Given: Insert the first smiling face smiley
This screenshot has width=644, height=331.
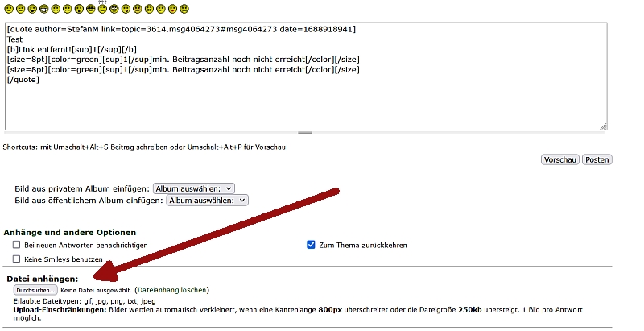Looking at the screenshot, I should click(x=8, y=10).
